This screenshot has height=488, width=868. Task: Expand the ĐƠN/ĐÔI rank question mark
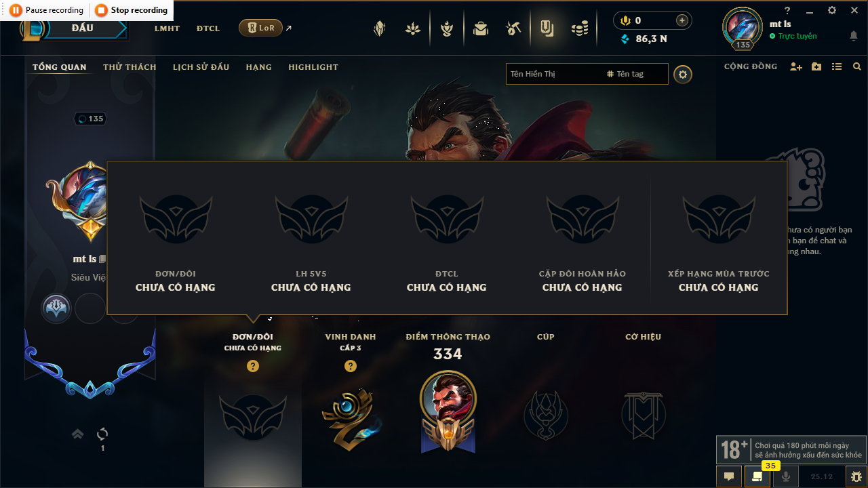pyautogui.click(x=253, y=366)
